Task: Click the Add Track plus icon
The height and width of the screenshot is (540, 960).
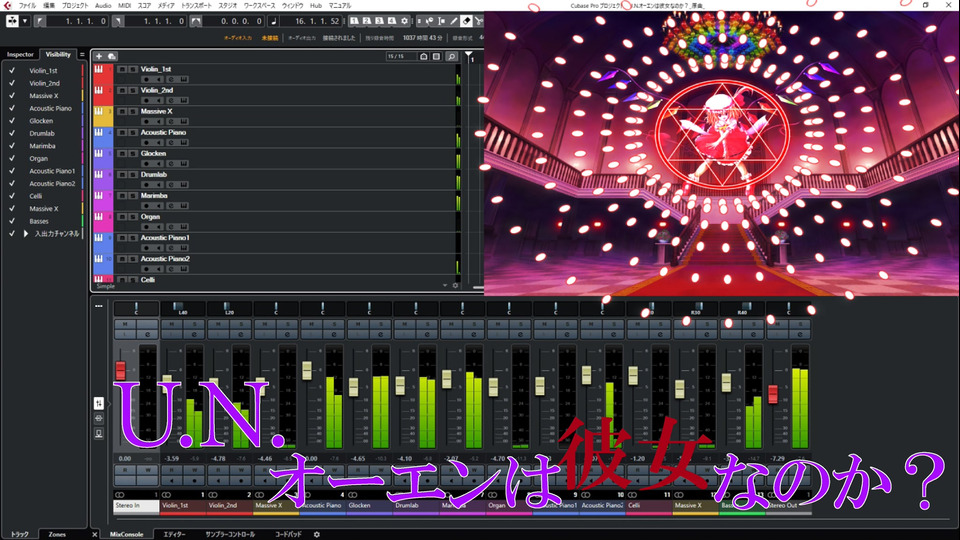Action: pos(98,56)
